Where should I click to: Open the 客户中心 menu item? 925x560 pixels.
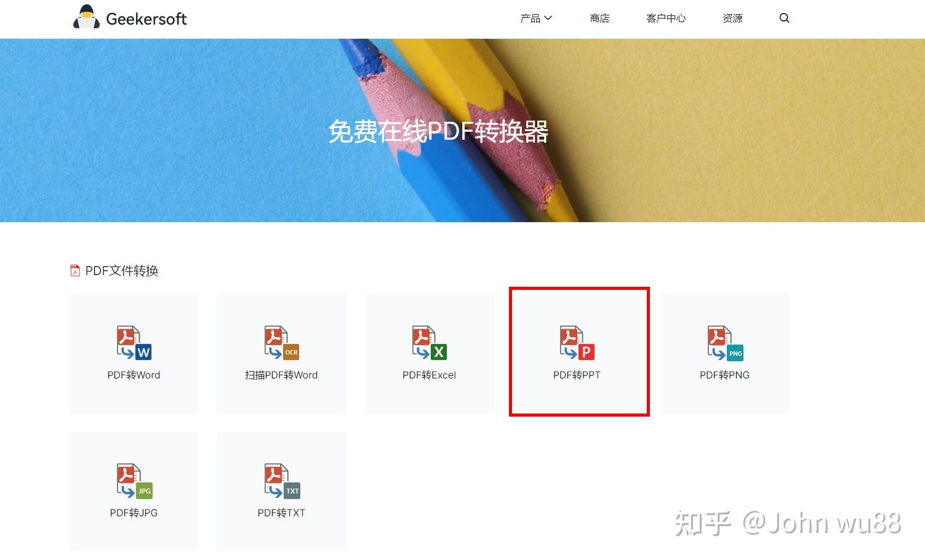[x=665, y=18]
